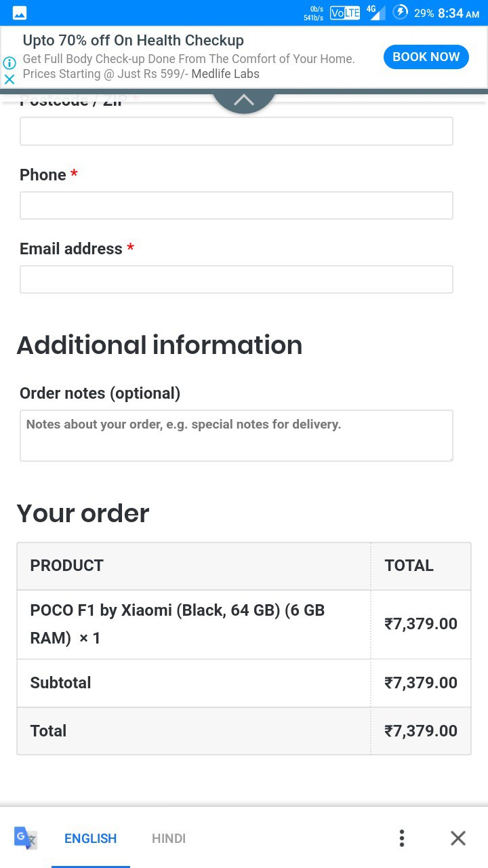Tap the BOOK NOW button
The height and width of the screenshot is (868, 488).
[426, 57]
